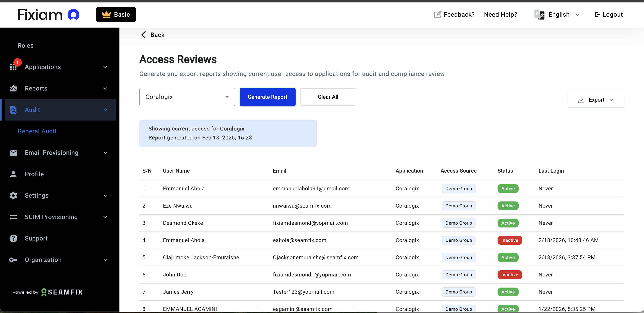Click the Support question mark icon

(13, 239)
